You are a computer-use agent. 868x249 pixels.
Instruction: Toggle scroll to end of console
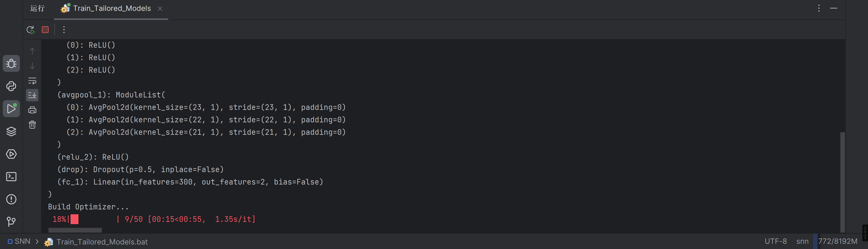(x=32, y=95)
